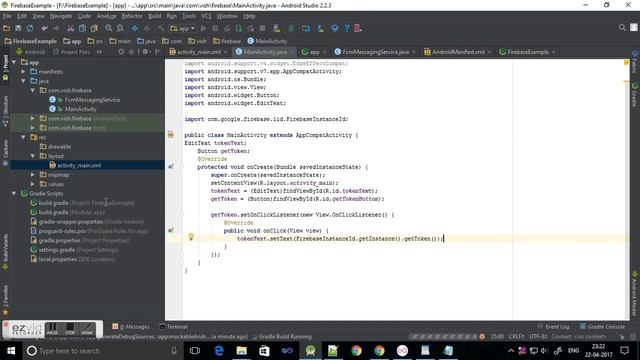The image size is (640, 360).
Task: Collapse the Gradle Scripts node
Action: point(14,193)
